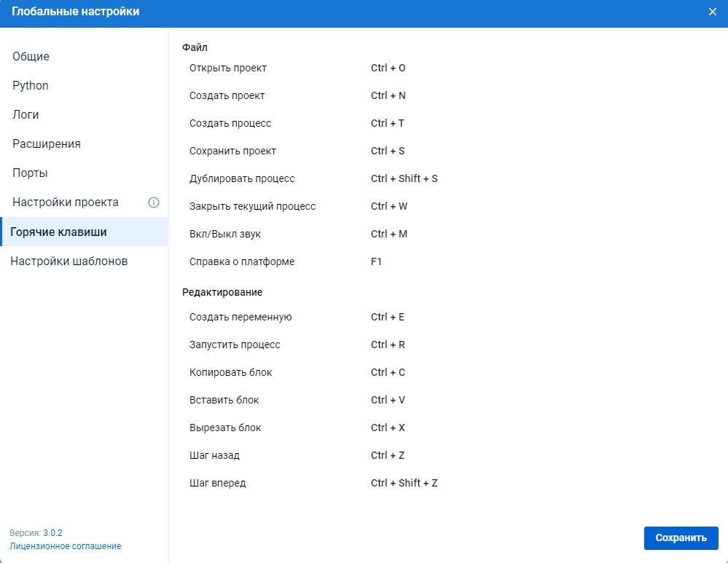Screen dimensions: 728x563
Task: Click the Справка о платформе label
Action: point(242,261)
